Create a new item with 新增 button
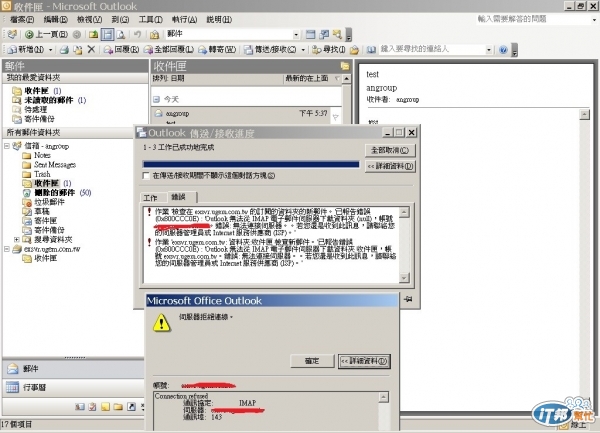The width and height of the screenshot is (600, 433). tap(26, 50)
